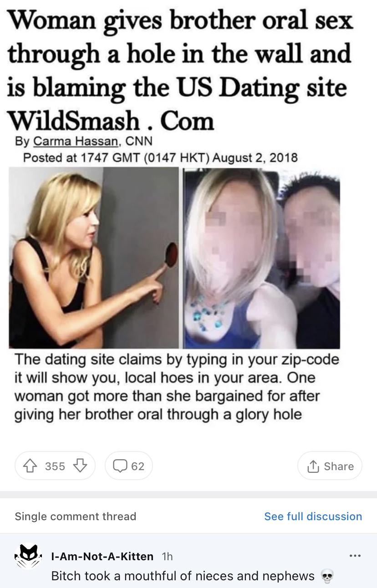377x588 pixels.
Task: Tap the article caption paragraph
Action: coord(178,386)
